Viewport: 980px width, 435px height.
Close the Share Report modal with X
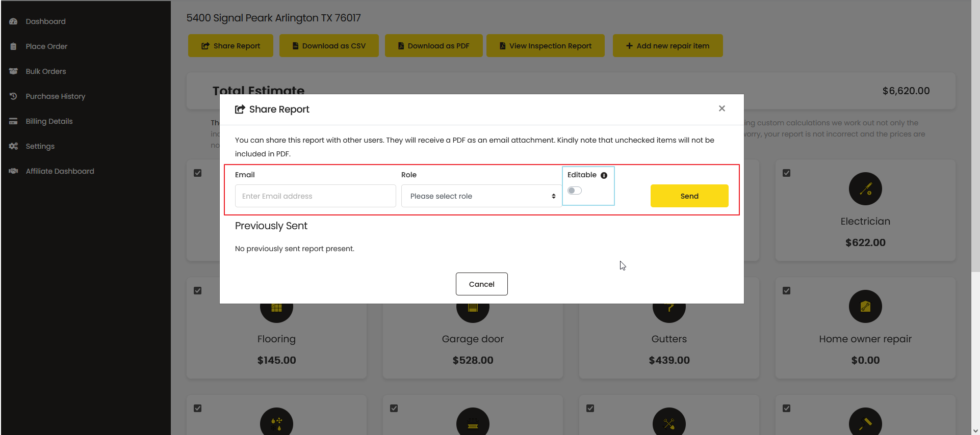[721, 108]
